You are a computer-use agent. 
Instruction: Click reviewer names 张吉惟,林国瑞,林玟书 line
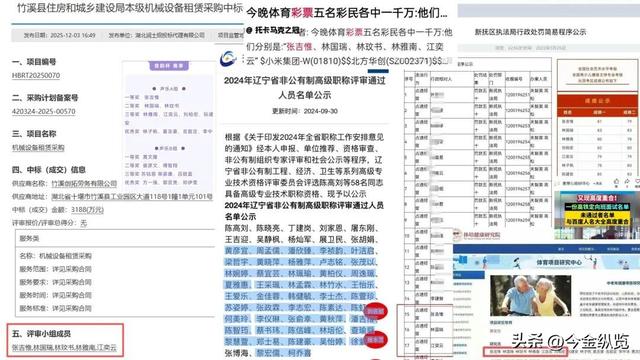pyautogui.click(x=64, y=348)
